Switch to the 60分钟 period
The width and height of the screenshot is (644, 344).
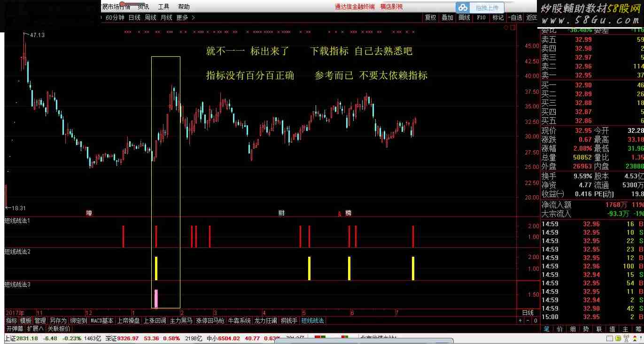(x=115, y=17)
